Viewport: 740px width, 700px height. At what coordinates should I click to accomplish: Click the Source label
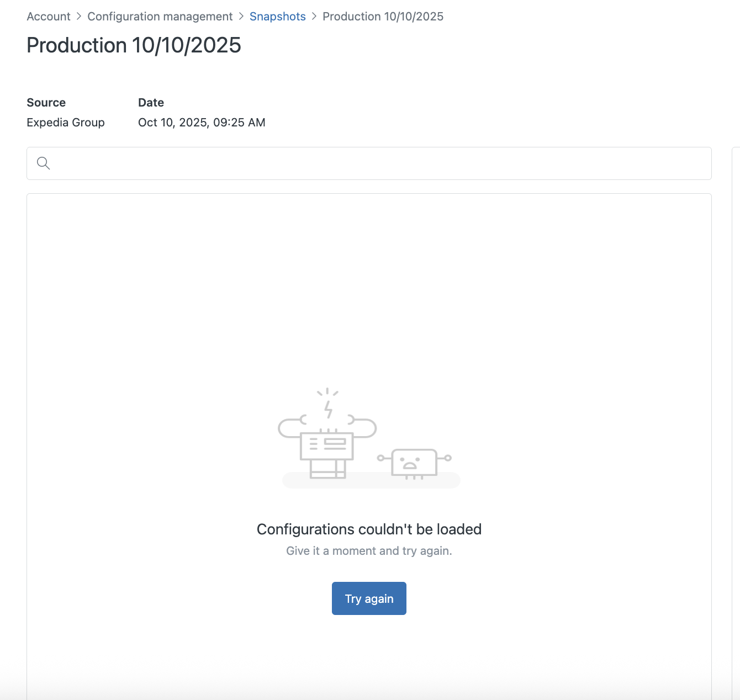coord(46,103)
